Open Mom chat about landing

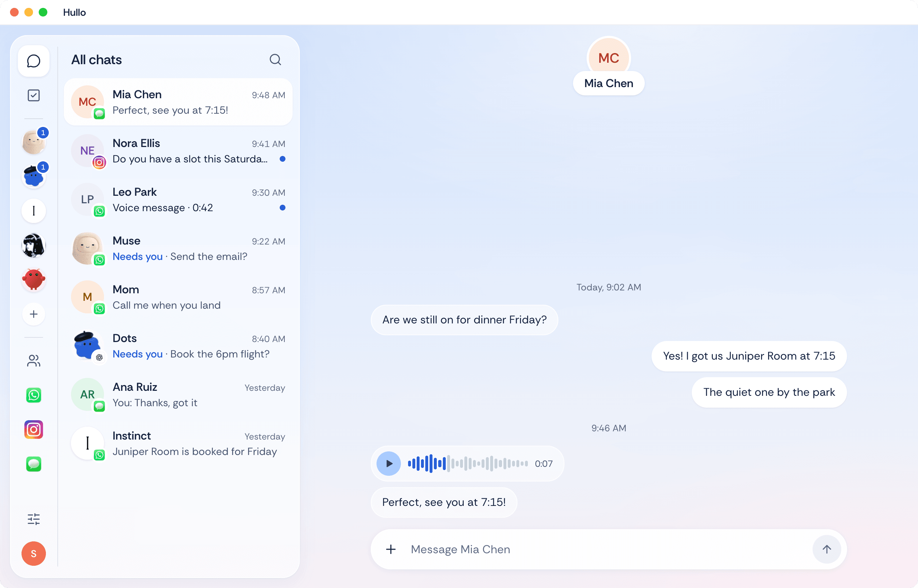[x=178, y=297]
